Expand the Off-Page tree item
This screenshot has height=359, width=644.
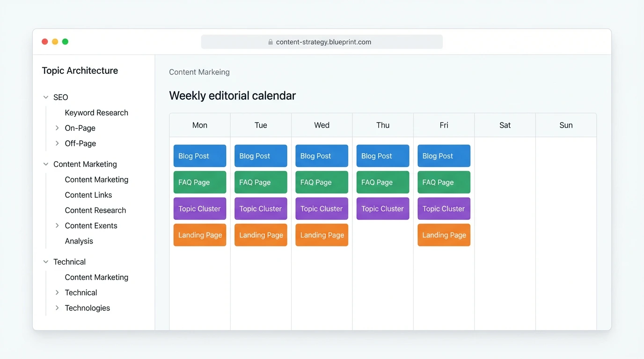pos(57,143)
